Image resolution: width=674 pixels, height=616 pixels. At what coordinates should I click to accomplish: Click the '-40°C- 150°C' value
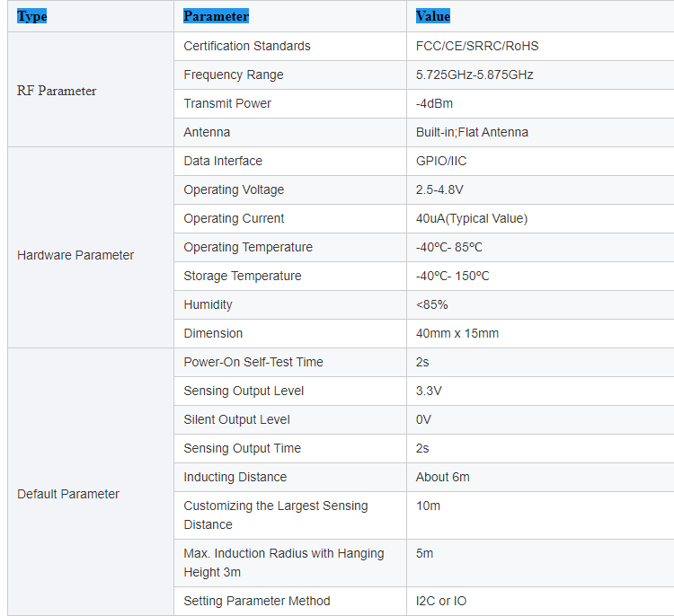452,276
